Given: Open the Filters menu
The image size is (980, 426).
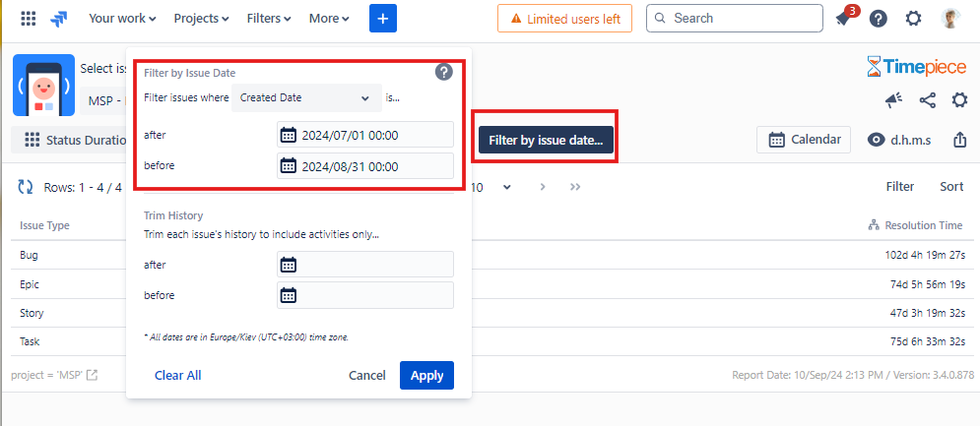Looking at the screenshot, I should tap(269, 19).
